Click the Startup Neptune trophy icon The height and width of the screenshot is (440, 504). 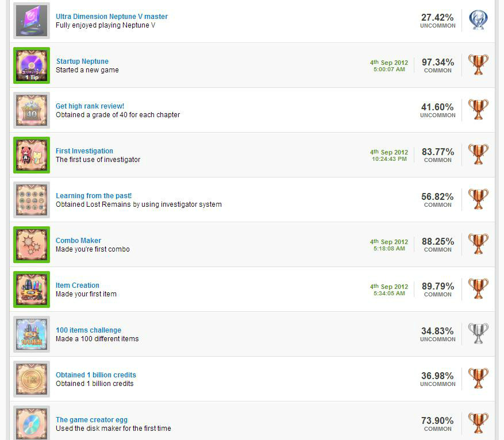[x=32, y=65]
